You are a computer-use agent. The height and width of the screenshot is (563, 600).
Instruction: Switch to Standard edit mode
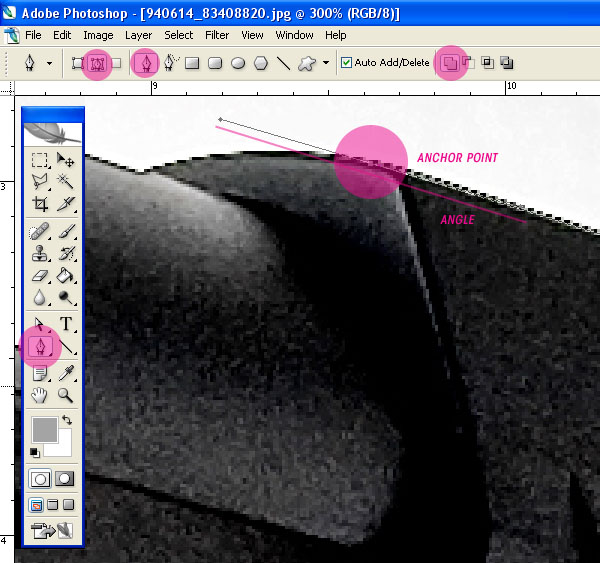[x=40, y=479]
